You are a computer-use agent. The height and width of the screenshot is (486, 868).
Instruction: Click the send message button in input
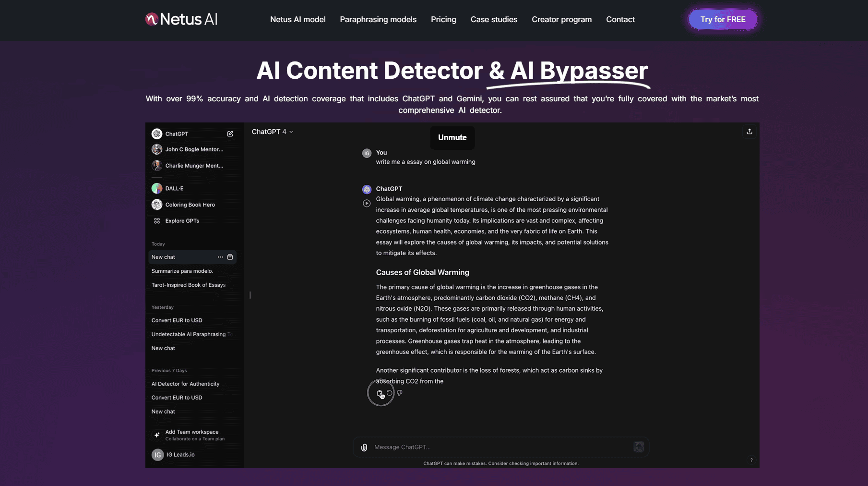click(x=639, y=447)
